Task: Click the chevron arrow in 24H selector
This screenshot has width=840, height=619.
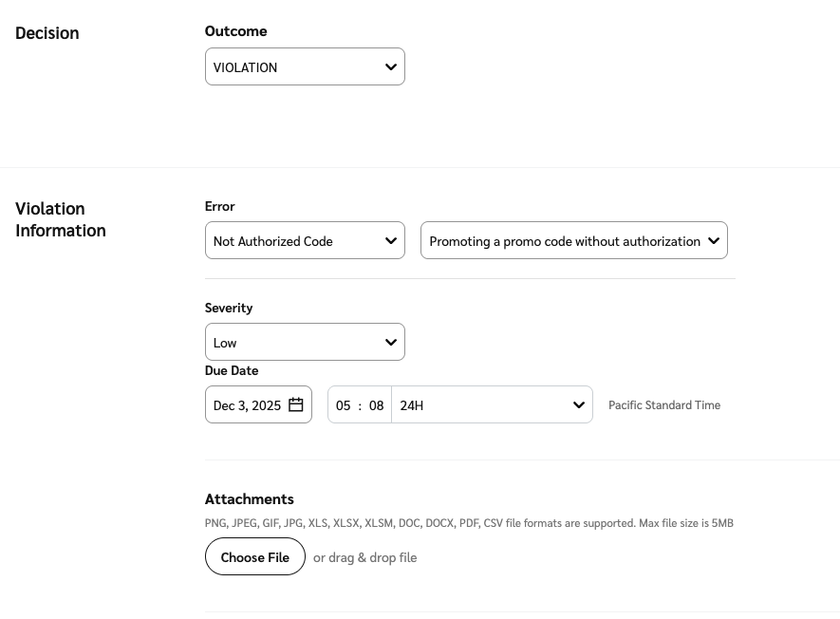Action: click(x=579, y=405)
